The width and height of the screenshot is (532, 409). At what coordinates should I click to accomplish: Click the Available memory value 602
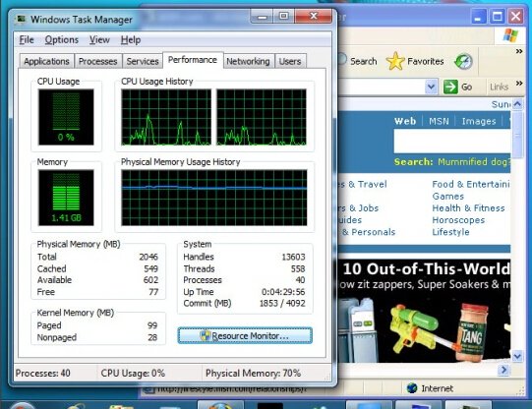151,280
